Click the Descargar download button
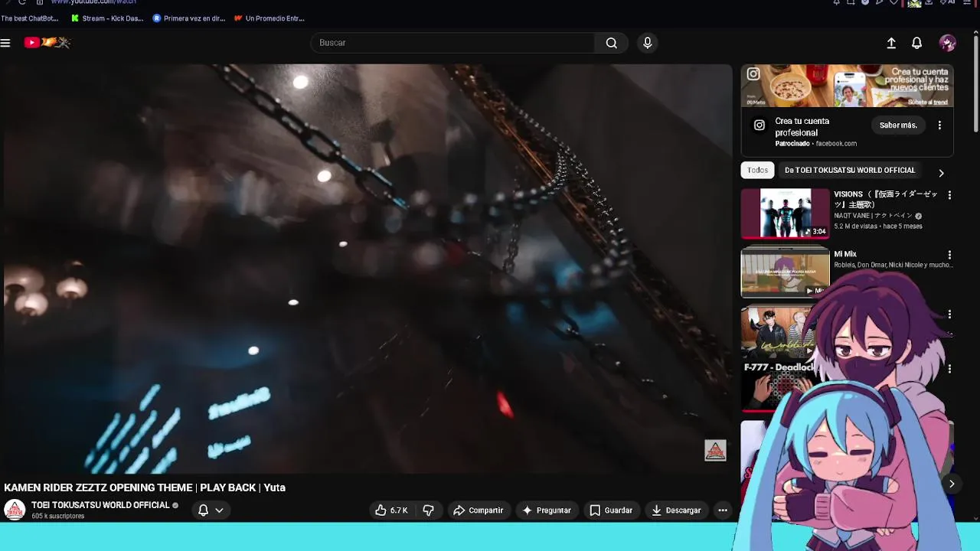Image resolution: width=980 pixels, height=551 pixels. (x=676, y=510)
